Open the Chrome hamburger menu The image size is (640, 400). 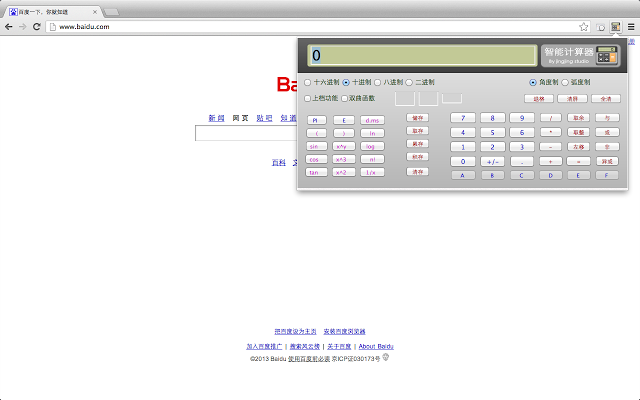631,27
